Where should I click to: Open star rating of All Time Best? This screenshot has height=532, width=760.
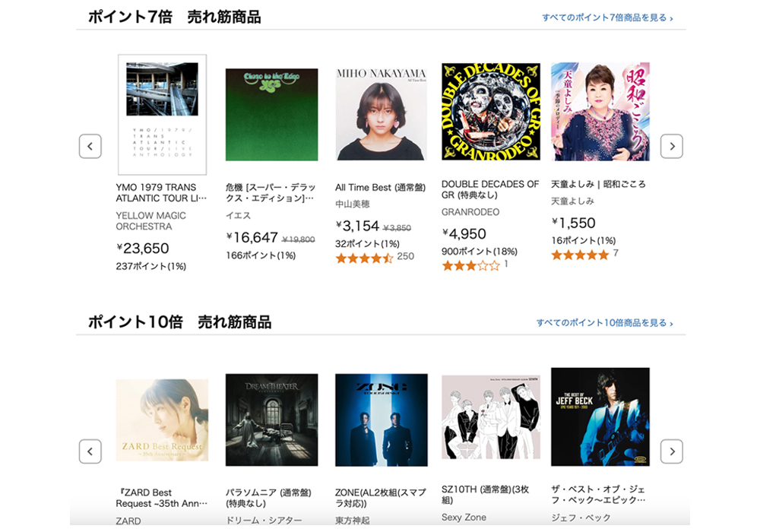pos(365,258)
